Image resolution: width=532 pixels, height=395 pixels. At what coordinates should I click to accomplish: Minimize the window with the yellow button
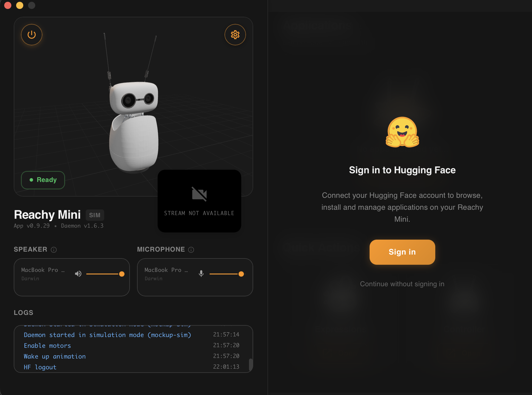[20, 5]
